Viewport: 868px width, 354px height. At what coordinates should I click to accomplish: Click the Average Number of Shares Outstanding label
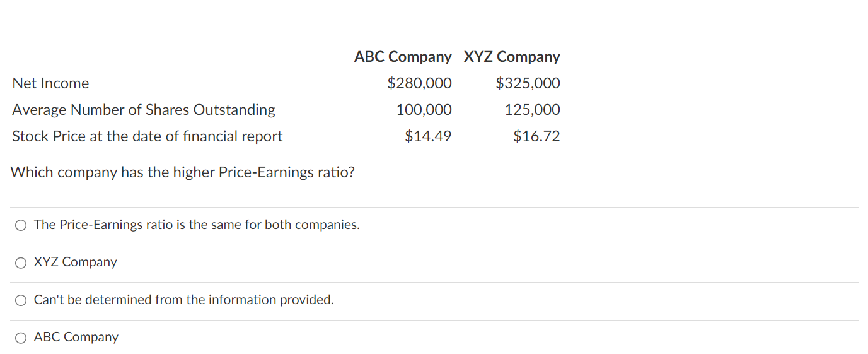click(x=144, y=110)
